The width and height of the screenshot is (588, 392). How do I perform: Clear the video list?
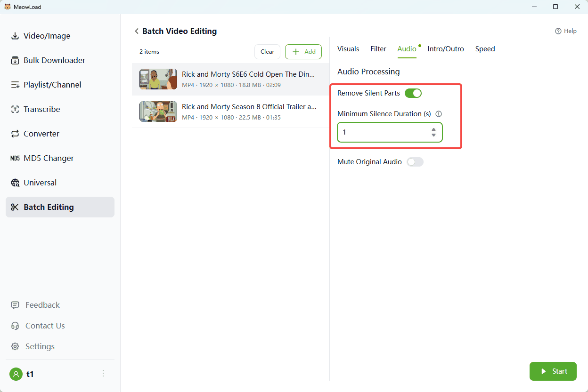click(267, 52)
